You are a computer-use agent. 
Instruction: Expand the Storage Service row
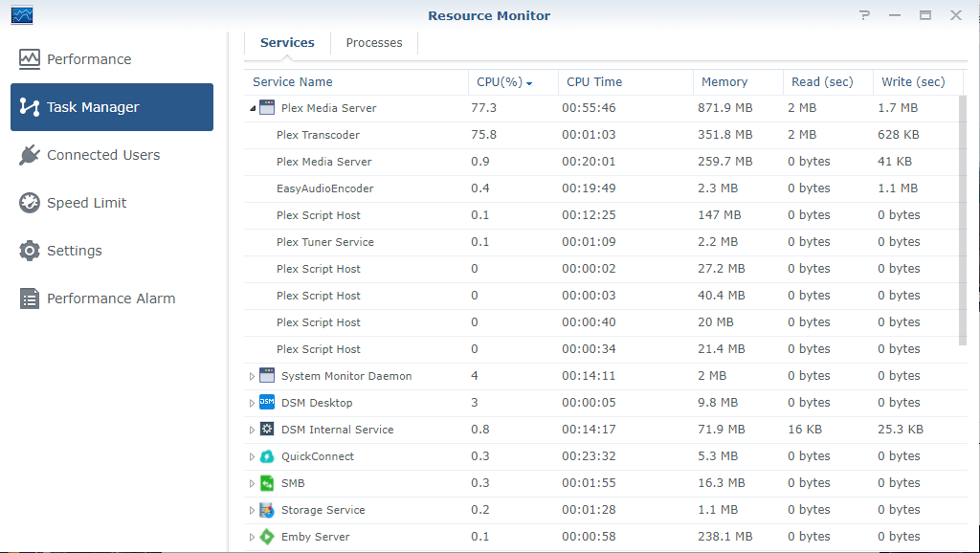(x=252, y=511)
